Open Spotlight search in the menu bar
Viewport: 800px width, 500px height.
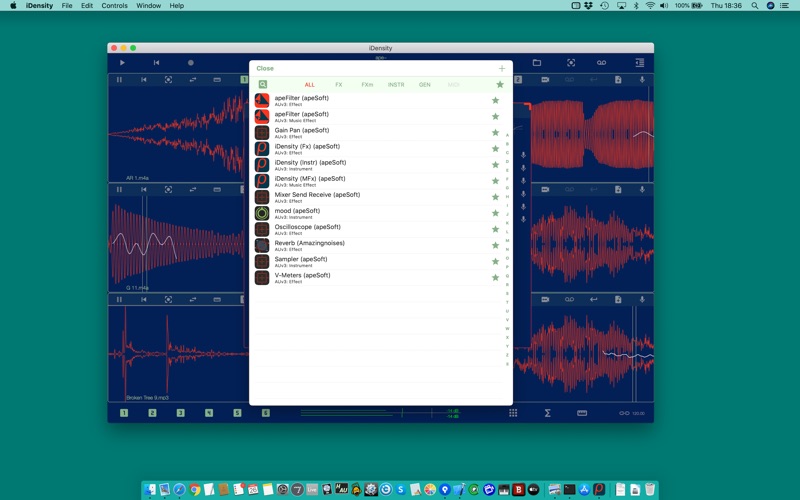click(x=754, y=6)
